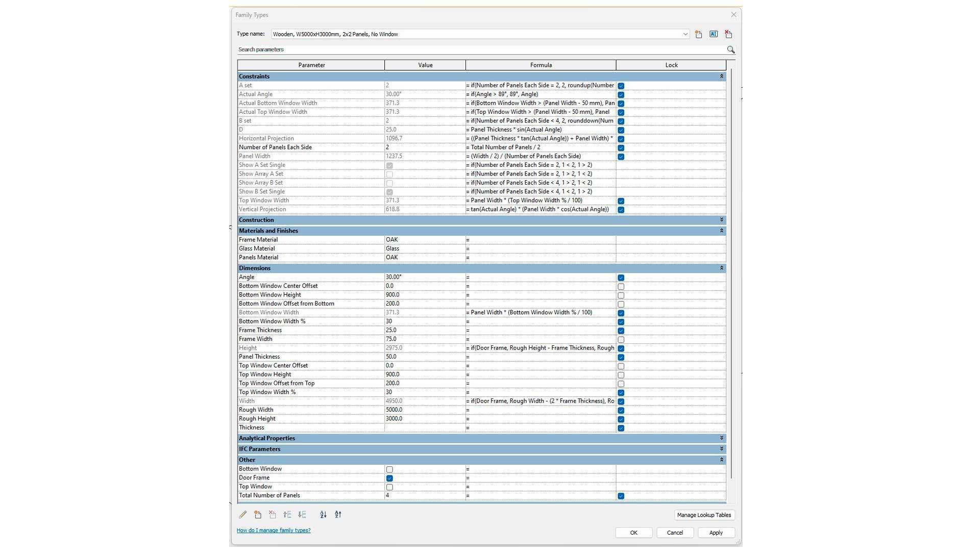Sort parameters in descending order icon
Viewport: 980px width, 551px height.
tap(338, 515)
